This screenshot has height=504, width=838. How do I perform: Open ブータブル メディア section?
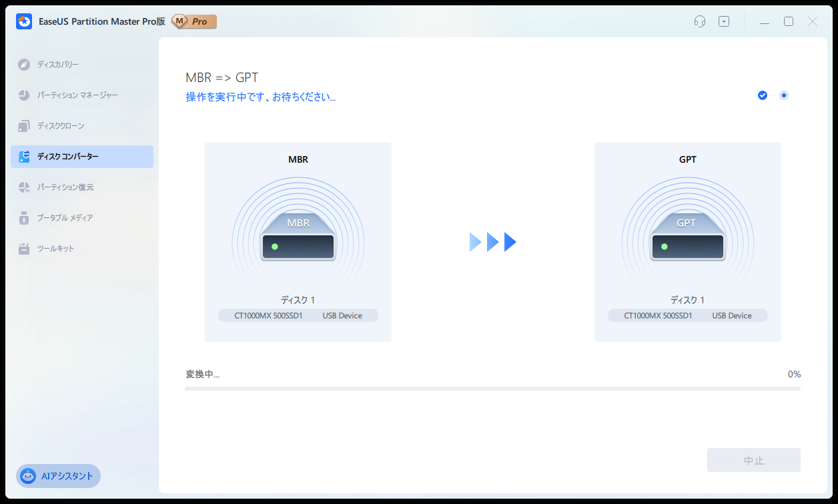[x=82, y=218]
